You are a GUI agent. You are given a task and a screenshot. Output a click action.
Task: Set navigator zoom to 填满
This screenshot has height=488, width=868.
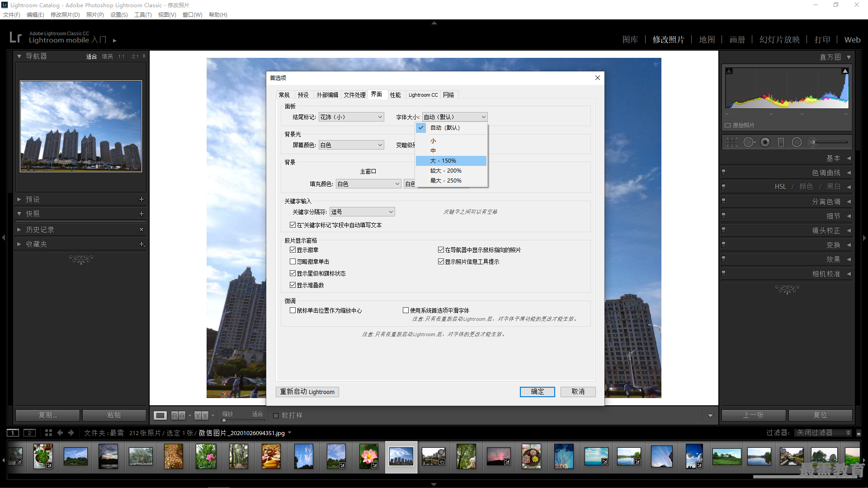tap(107, 56)
